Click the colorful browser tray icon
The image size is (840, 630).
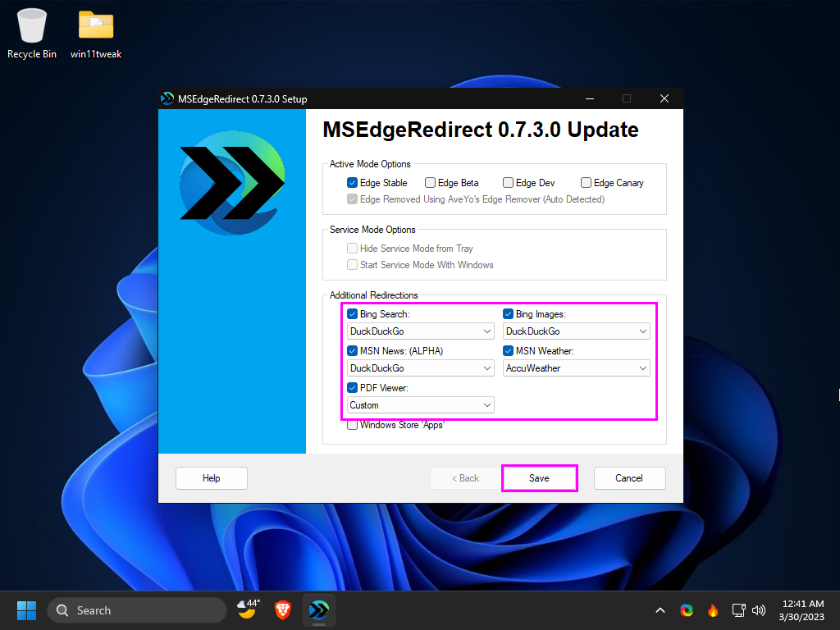coord(687,610)
